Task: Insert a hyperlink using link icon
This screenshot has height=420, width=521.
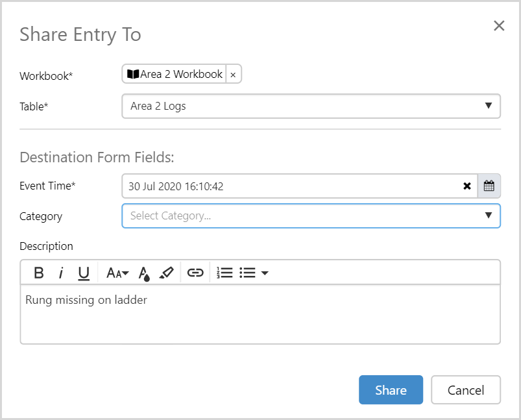Action: pyautogui.click(x=195, y=273)
